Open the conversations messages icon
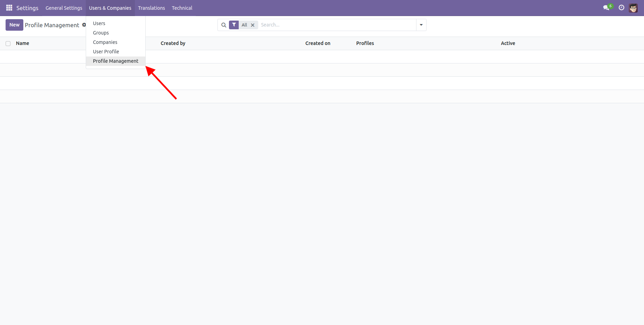The image size is (644, 325). point(606,8)
